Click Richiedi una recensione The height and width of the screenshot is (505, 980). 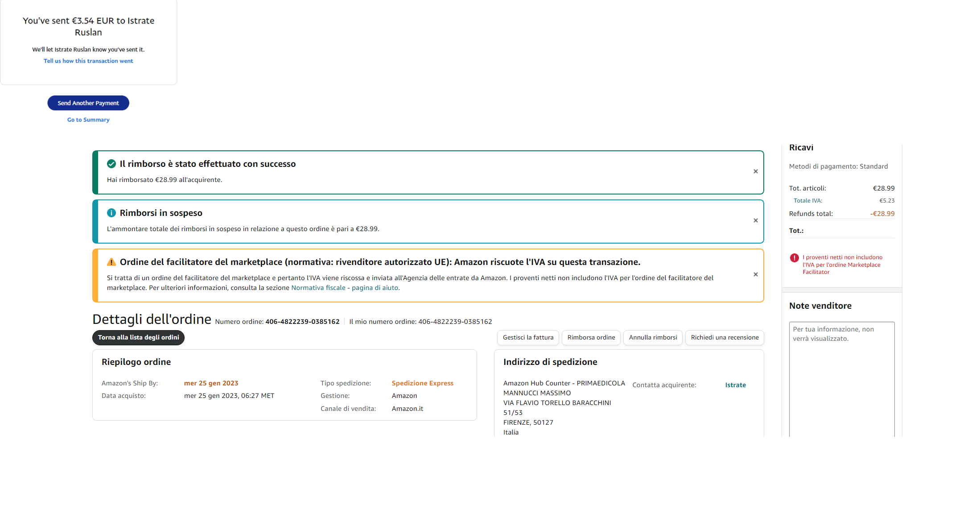click(x=725, y=338)
